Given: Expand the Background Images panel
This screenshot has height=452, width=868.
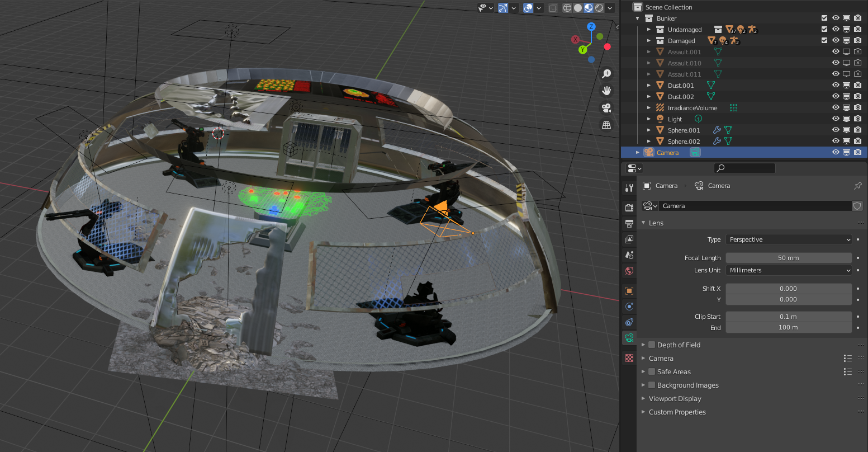Looking at the screenshot, I should 687,385.
